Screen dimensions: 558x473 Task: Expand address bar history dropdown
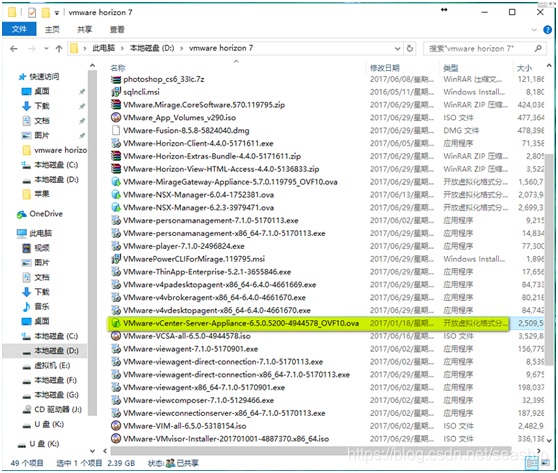click(398, 48)
